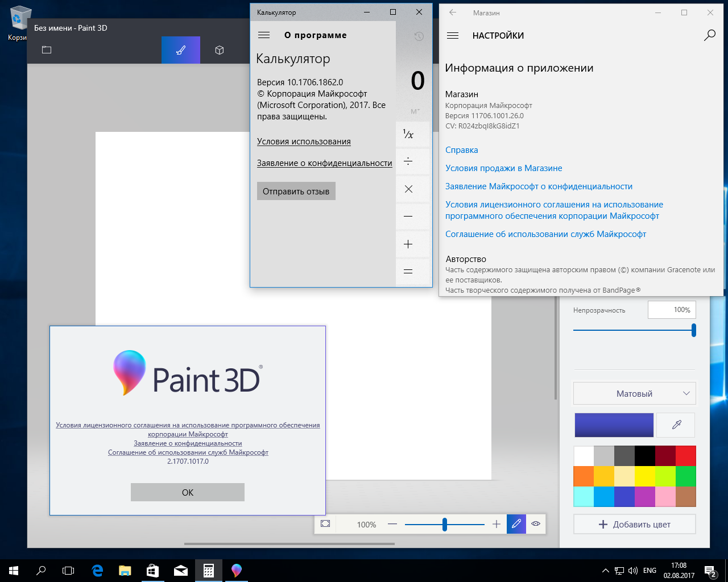The width and height of the screenshot is (728, 582).
Task: Open the Action Center notifications
Action: [x=710, y=571]
